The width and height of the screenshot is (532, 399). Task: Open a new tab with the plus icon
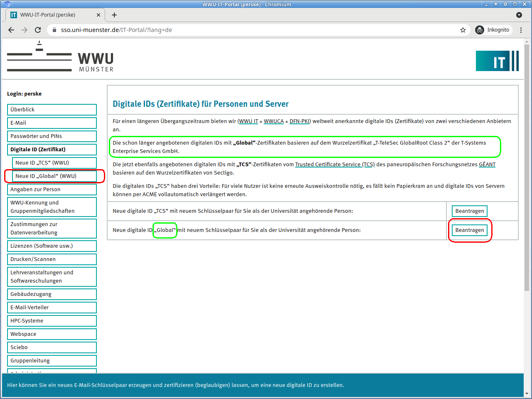114,15
